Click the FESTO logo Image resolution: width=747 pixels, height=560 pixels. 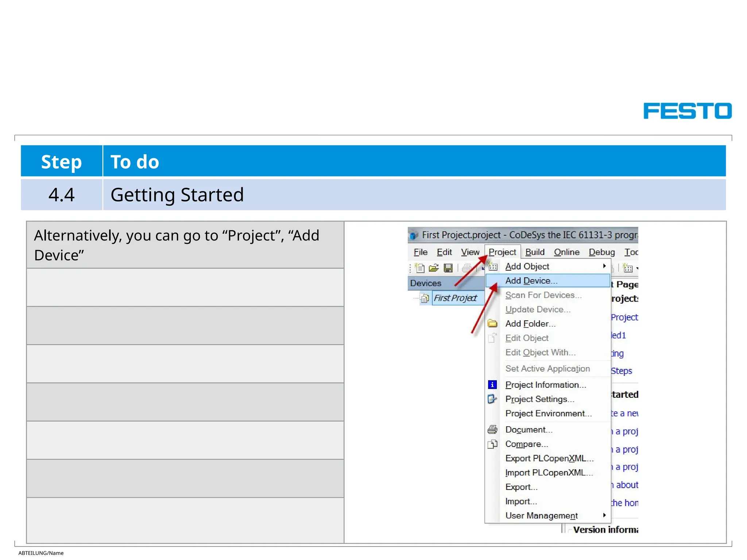[688, 111]
